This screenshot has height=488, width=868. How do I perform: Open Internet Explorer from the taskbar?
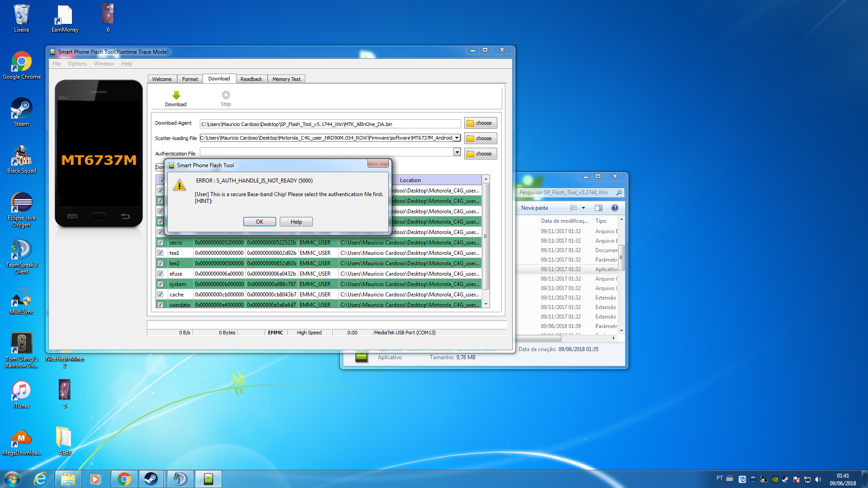[x=40, y=479]
